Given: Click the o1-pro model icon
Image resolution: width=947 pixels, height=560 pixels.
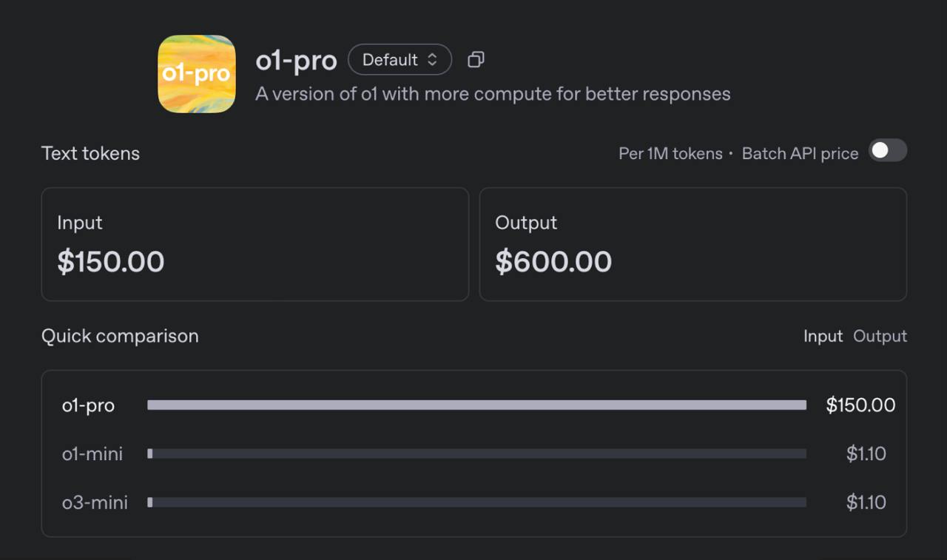Looking at the screenshot, I should coord(197,74).
